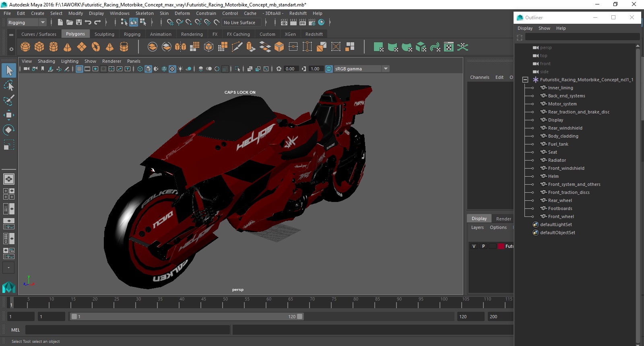This screenshot has width=644, height=346.
Task: Create a polygon cylinder from the shelf
Action: 54,47
